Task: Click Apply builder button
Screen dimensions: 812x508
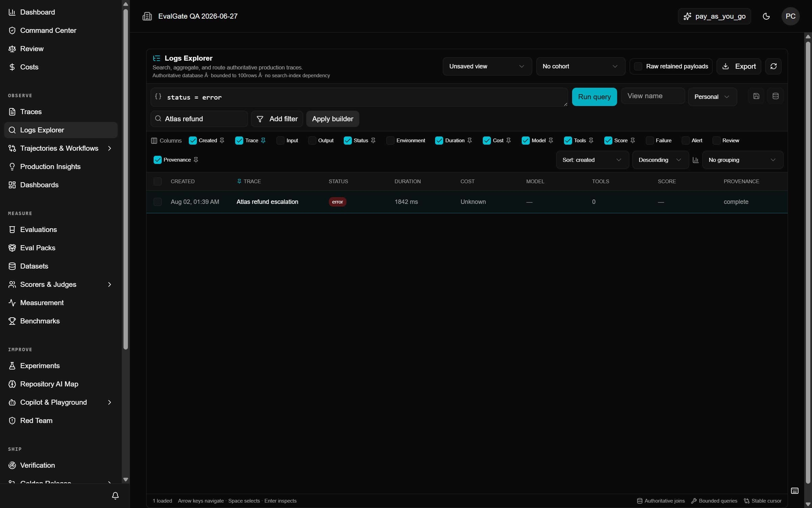Action: tap(333, 119)
